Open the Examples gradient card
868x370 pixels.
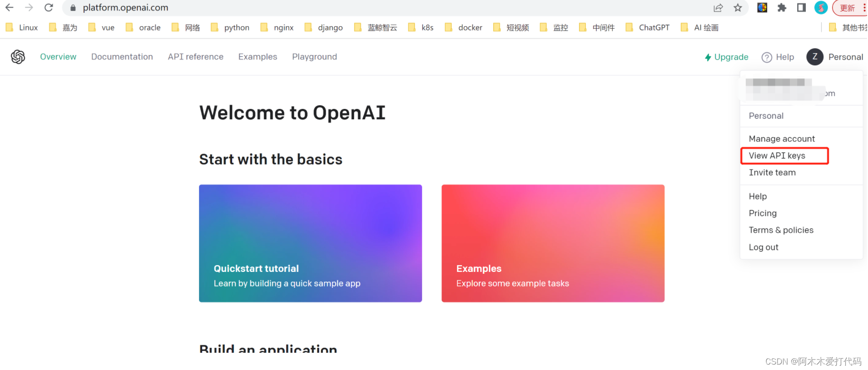click(553, 243)
